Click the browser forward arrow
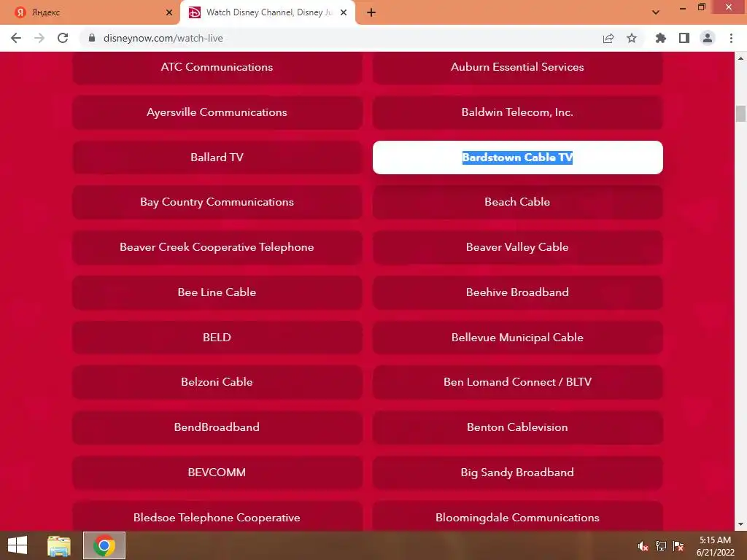Screen dimensions: 747x560 (x=39, y=38)
